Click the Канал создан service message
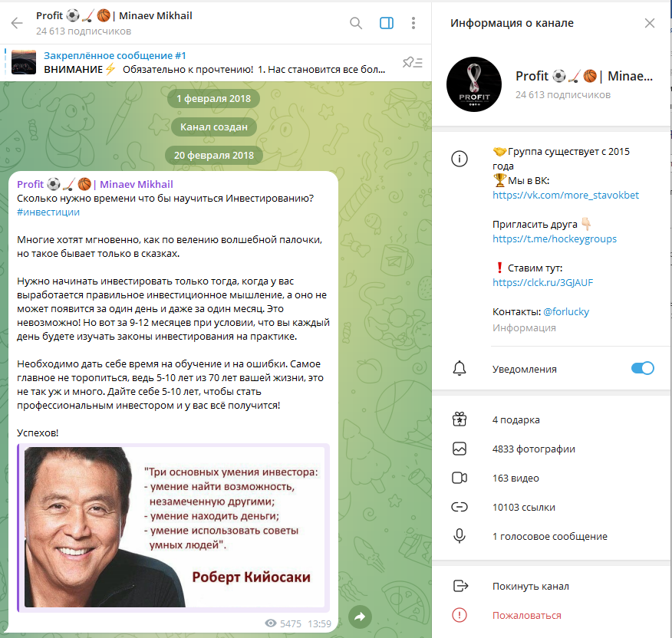The height and width of the screenshot is (638, 672). [x=214, y=127]
